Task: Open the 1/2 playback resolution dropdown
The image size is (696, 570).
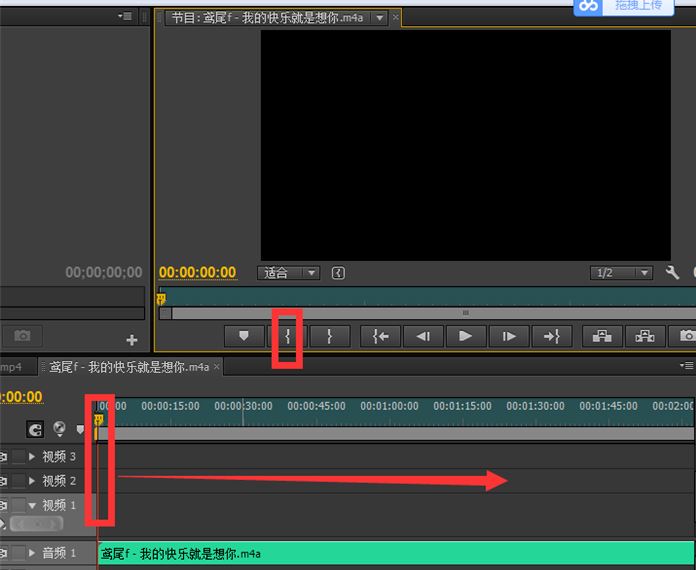Action: (x=621, y=273)
